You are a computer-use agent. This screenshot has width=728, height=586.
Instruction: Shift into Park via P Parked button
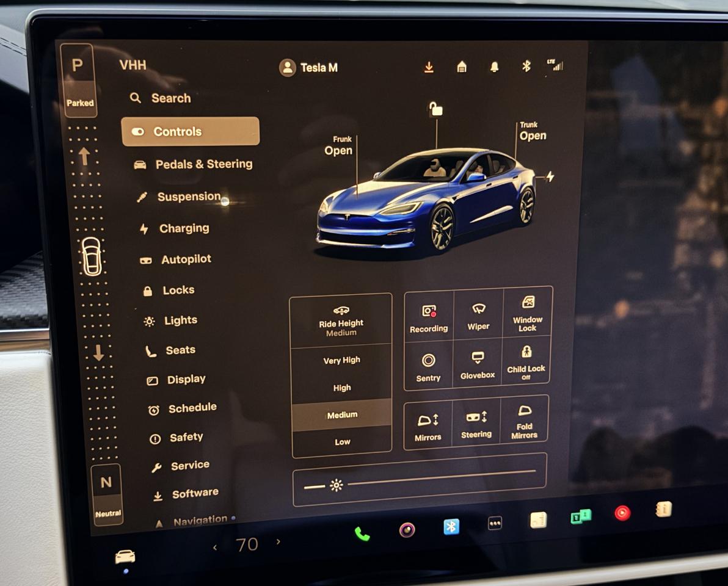pos(78,80)
